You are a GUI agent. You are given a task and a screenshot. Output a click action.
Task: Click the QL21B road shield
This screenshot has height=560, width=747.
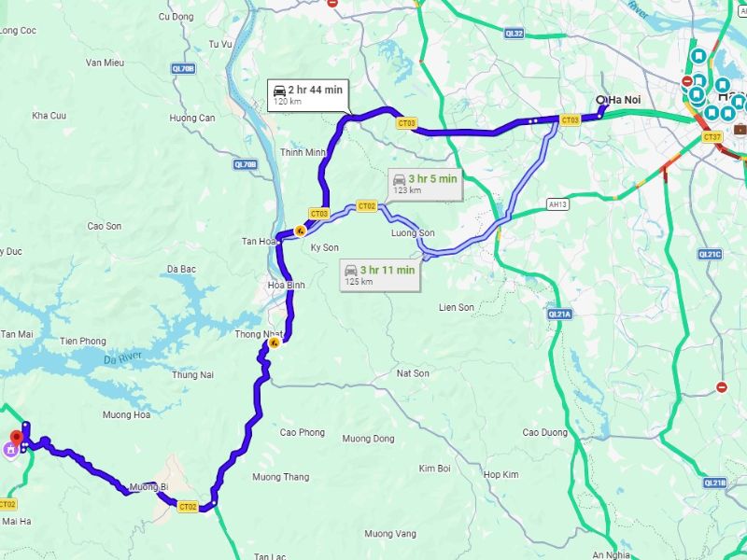[x=715, y=483]
